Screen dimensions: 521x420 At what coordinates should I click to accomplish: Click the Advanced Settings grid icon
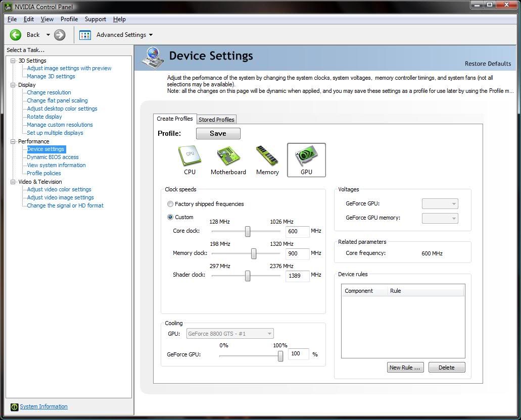coord(85,35)
